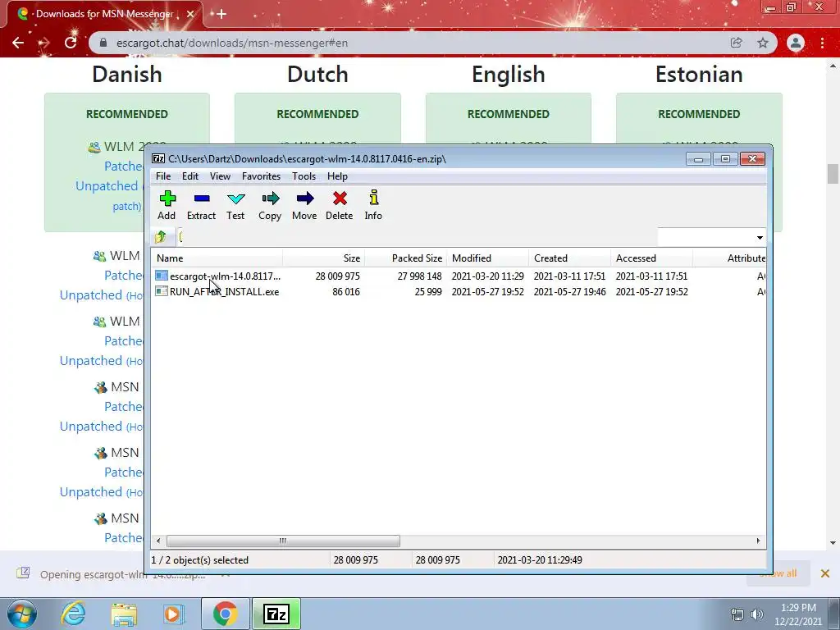Sort by the Size column header
Screen dimensions: 840x630
pos(323,258)
